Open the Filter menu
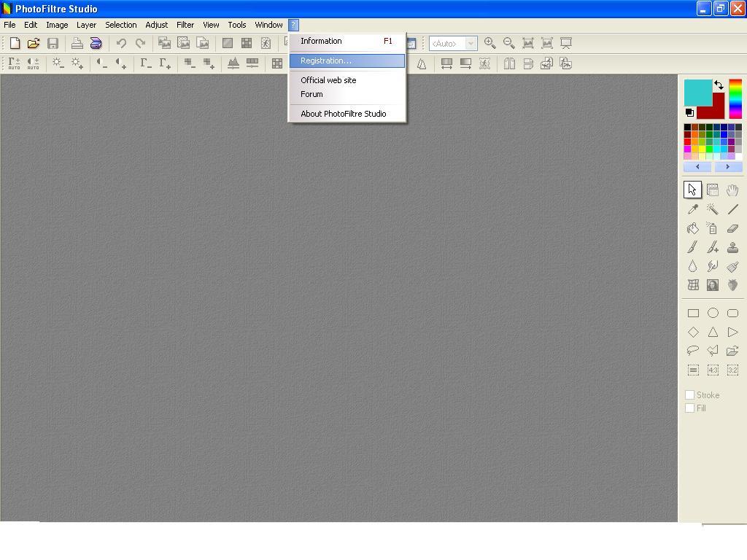The height and width of the screenshot is (560, 747). [185, 25]
